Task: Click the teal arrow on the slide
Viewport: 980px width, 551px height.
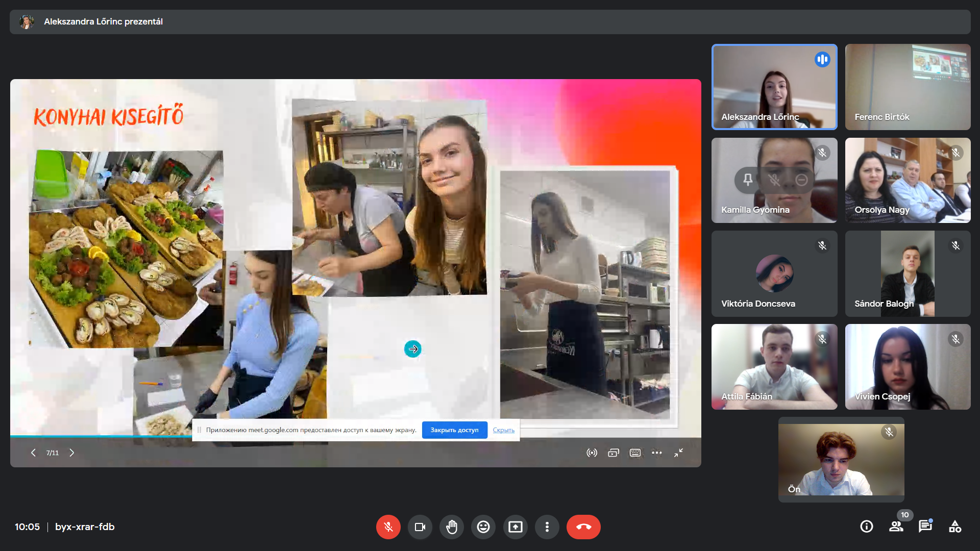Action: tap(413, 349)
